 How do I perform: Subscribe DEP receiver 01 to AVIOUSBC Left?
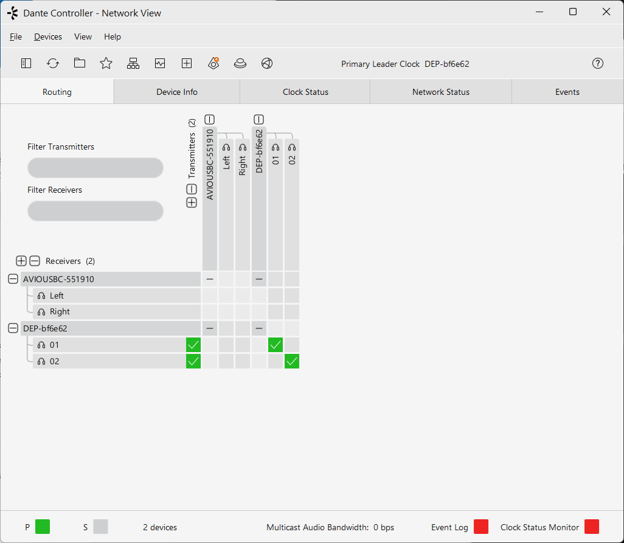[x=226, y=345]
